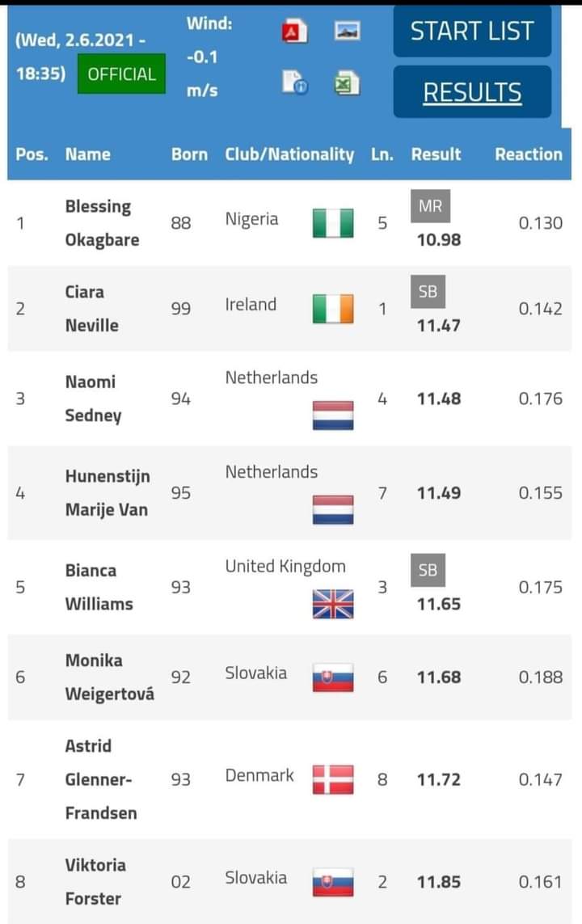
Task: Click the Name column header
Action: [x=87, y=154]
